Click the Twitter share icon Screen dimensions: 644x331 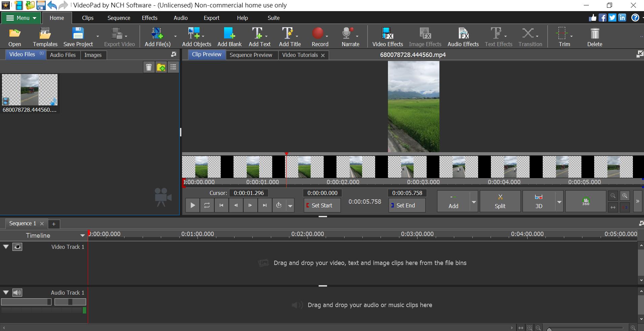[612, 18]
